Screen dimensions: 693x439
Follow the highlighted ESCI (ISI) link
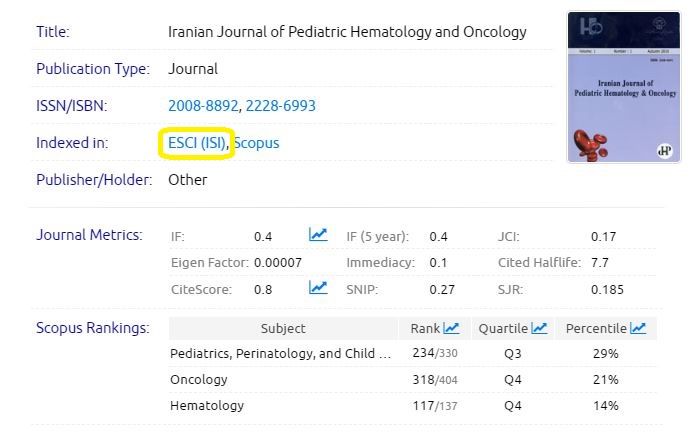(196, 143)
